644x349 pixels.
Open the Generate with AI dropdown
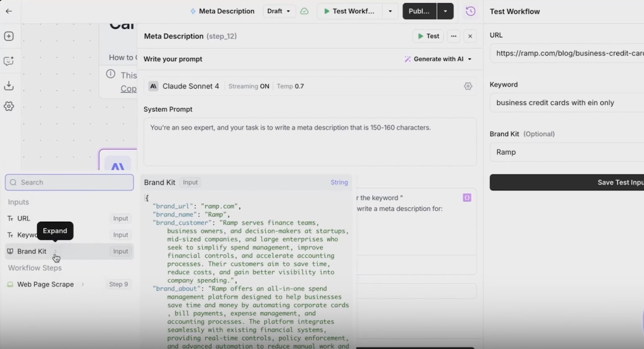[438, 59]
